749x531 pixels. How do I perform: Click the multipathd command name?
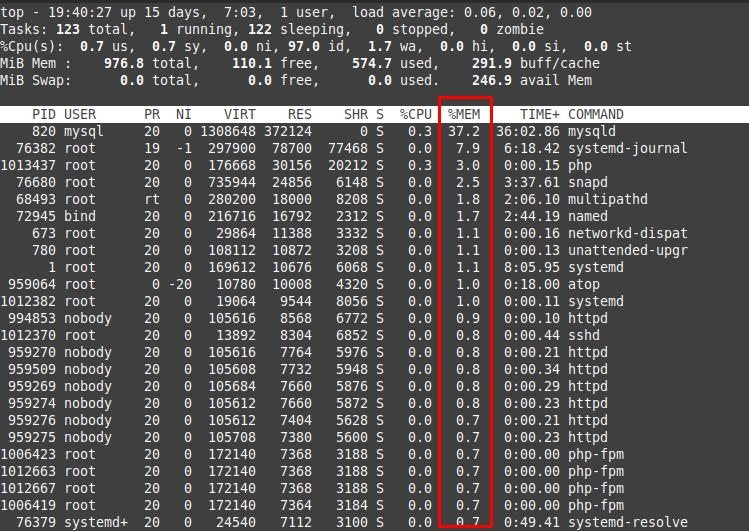(x=608, y=199)
